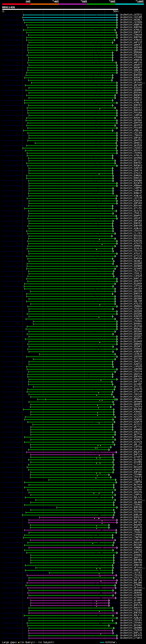Select hit label UniRef100_Q5H860
The image size is (146, 644).
click(x=131, y=306)
